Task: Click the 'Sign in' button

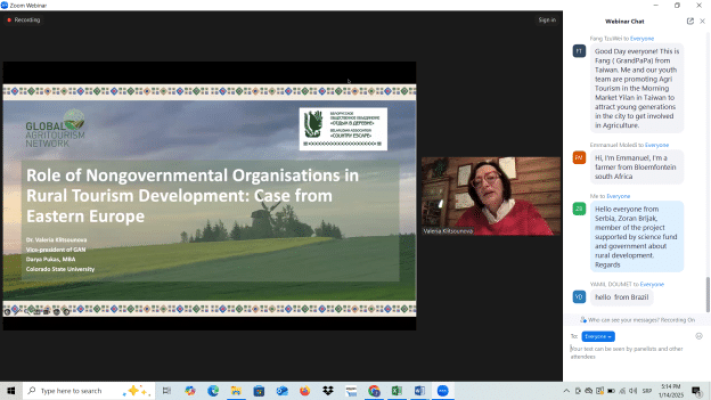Action: point(546,19)
